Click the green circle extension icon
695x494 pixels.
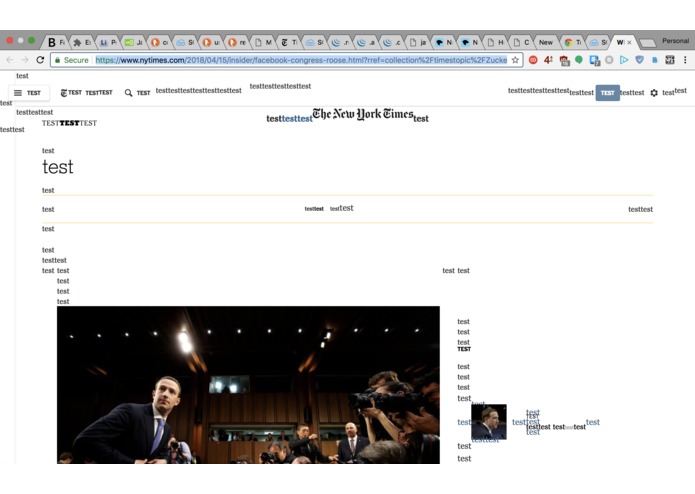[x=579, y=59]
